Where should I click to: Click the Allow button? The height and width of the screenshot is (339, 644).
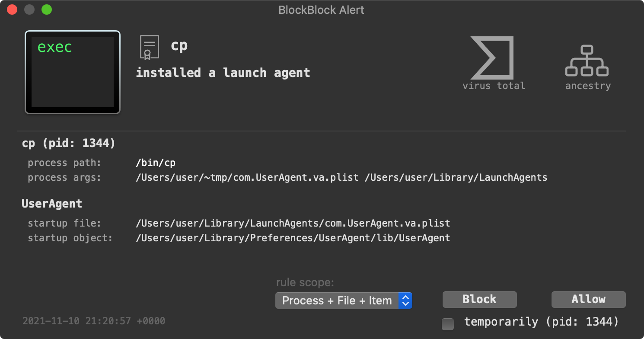pos(588,299)
